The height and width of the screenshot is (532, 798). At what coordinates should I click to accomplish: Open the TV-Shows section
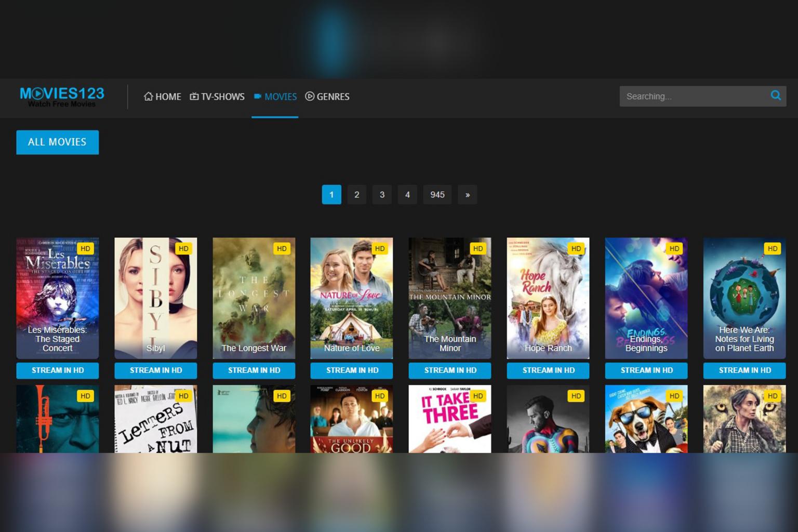coord(217,97)
